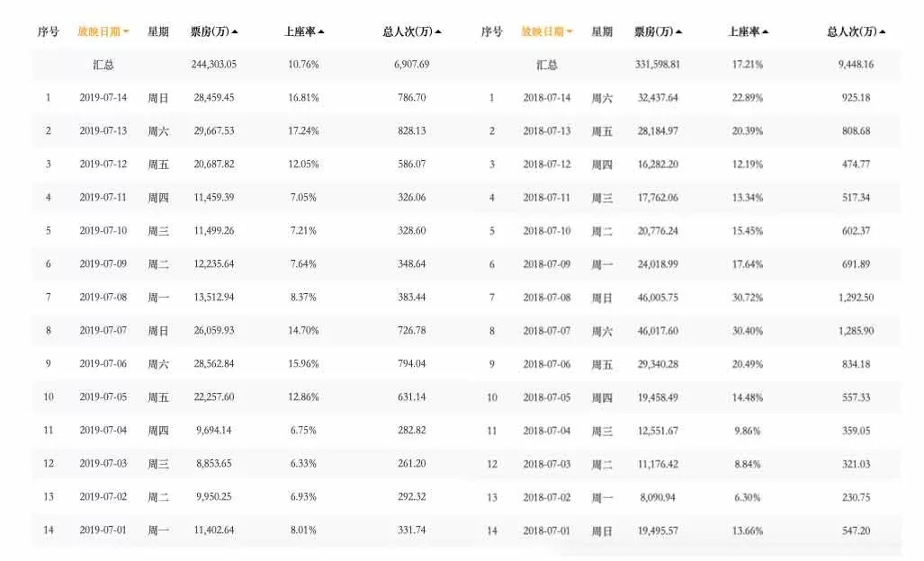Select seat rate 7.21%
The height and width of the screenshot is (561, 924).
(303, 230)
